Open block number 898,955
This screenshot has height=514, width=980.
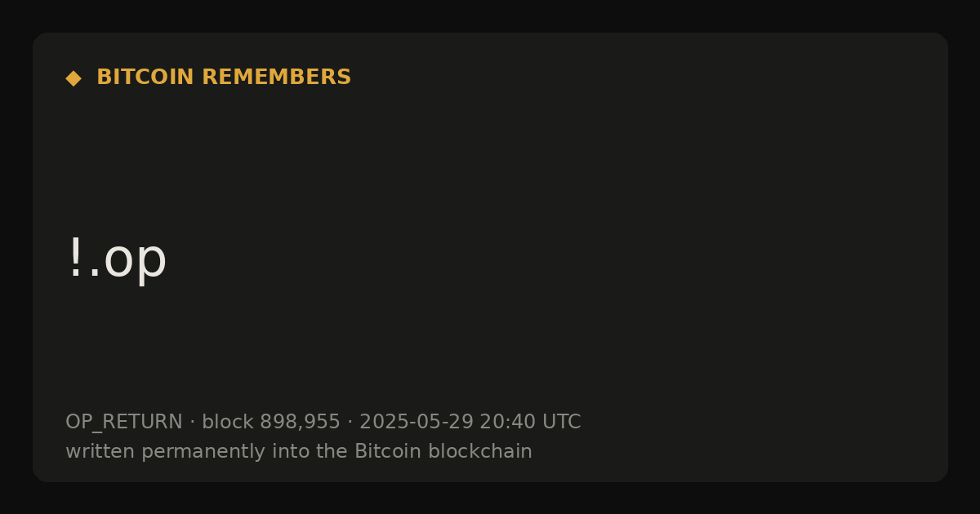(300, 423)
